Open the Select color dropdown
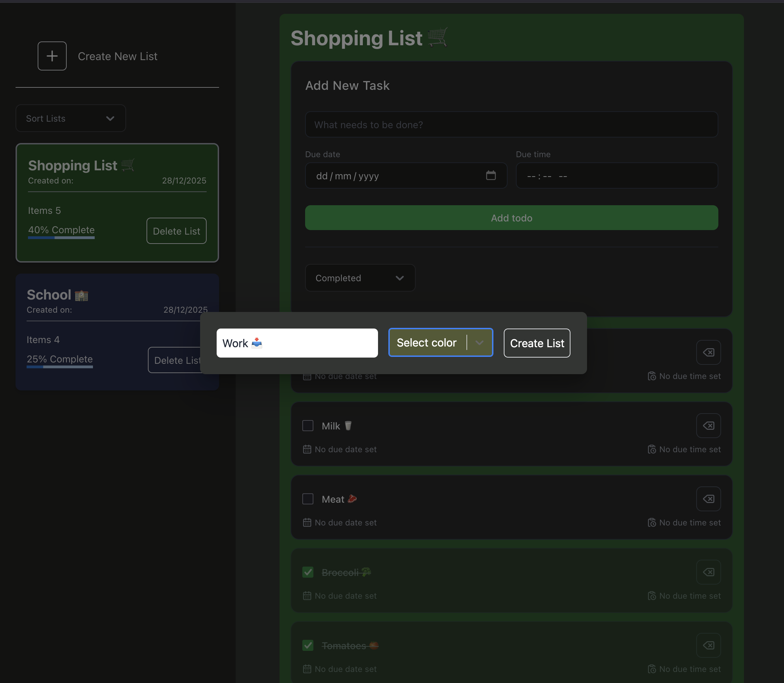The image size is (784, 683). pos(441,343)
